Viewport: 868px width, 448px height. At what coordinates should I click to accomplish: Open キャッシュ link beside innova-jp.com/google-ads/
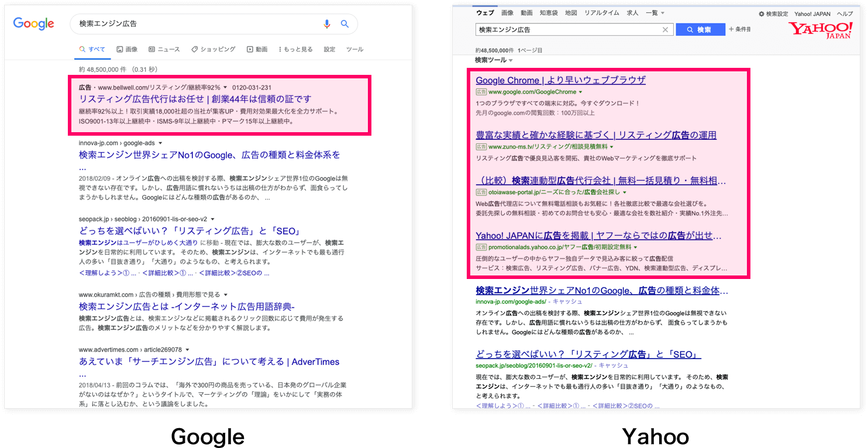tap(568, 301)
